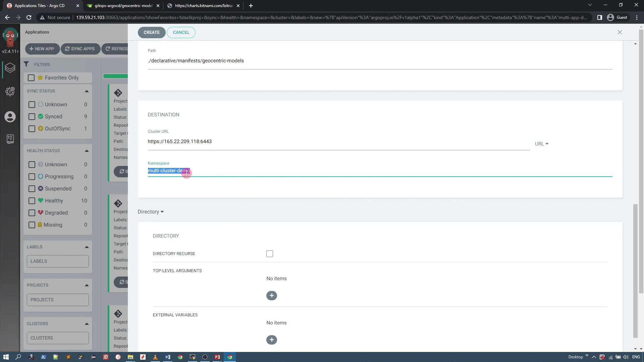Click the Filters funnel icon
Viewport: 644px width, 362px height.
tap(26, 64)
